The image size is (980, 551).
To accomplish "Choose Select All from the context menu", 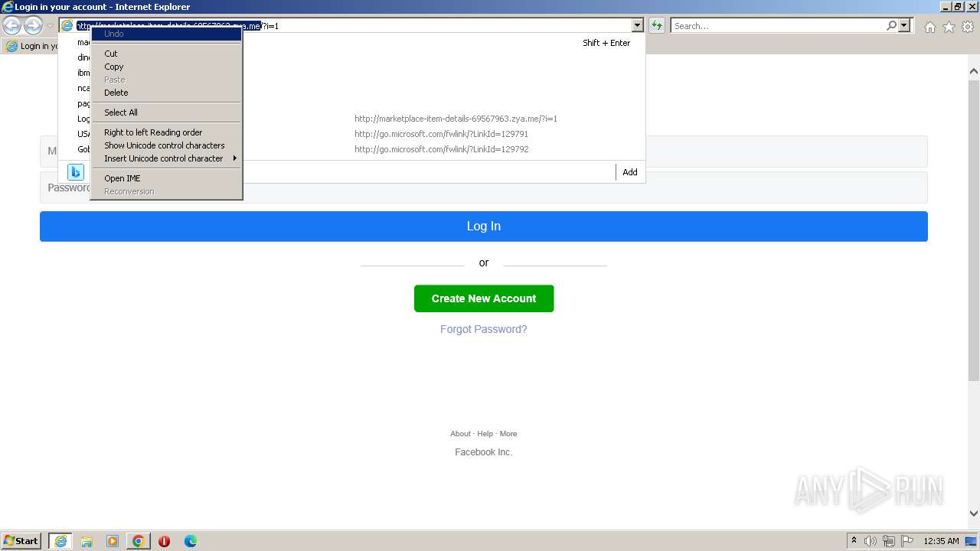I will coord(166,112).
